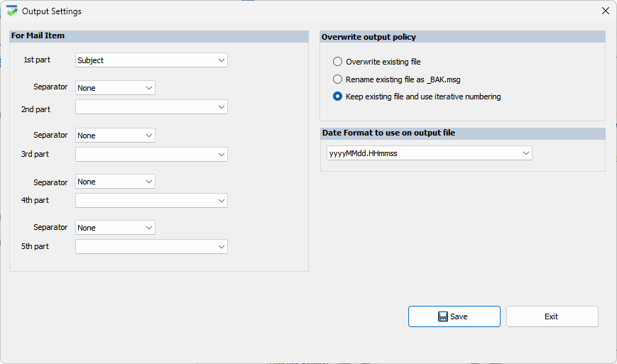This screenshot has height=364, width=617.
Task: Open the 5th part dropdown
Action: pos(151,247)
